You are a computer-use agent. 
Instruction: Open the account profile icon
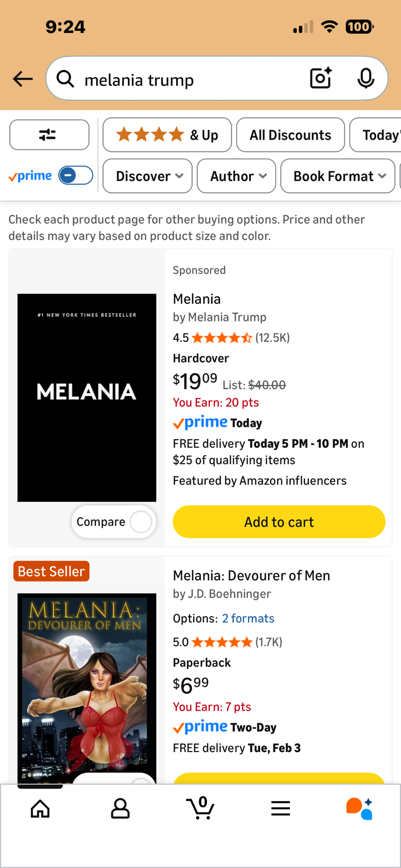[120, 809]
